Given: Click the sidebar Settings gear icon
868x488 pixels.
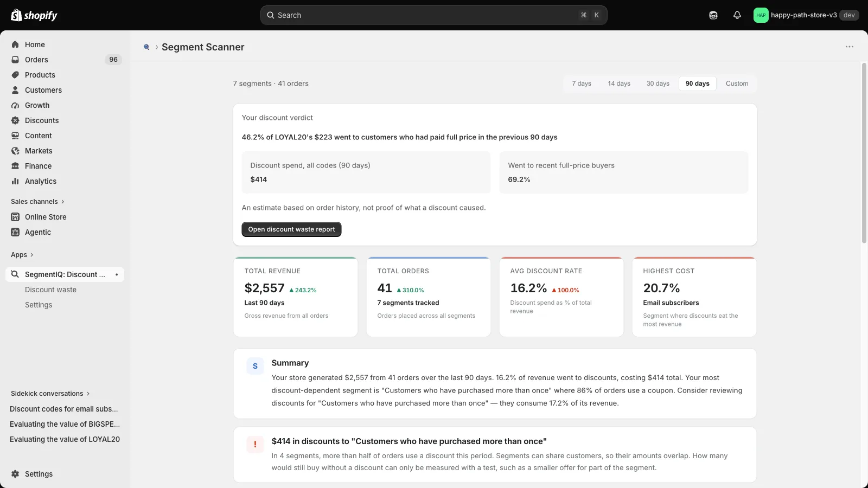Looking at the screenshot, I should point(15,474).
